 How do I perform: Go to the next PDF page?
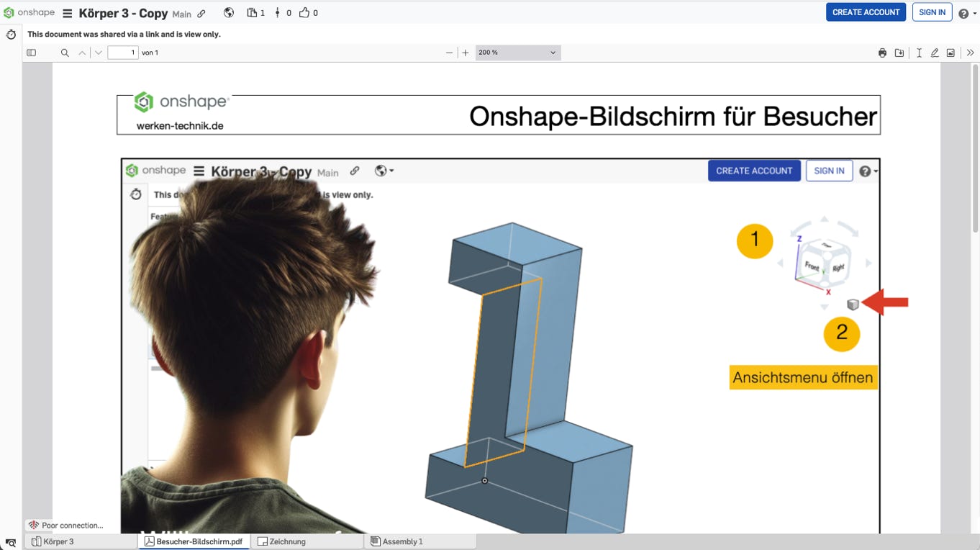coord(99,53)
